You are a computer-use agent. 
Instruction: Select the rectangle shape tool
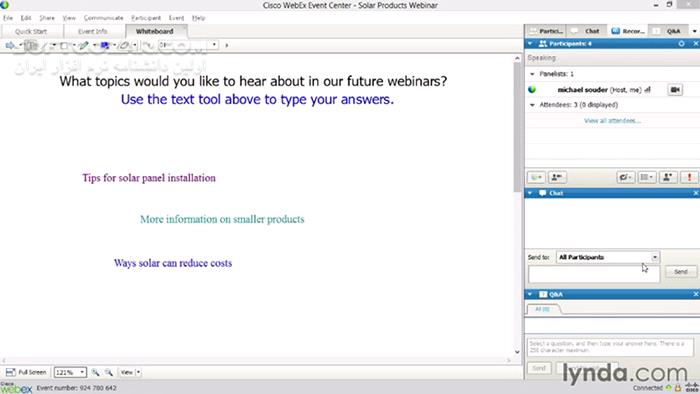tap(64, 45)
